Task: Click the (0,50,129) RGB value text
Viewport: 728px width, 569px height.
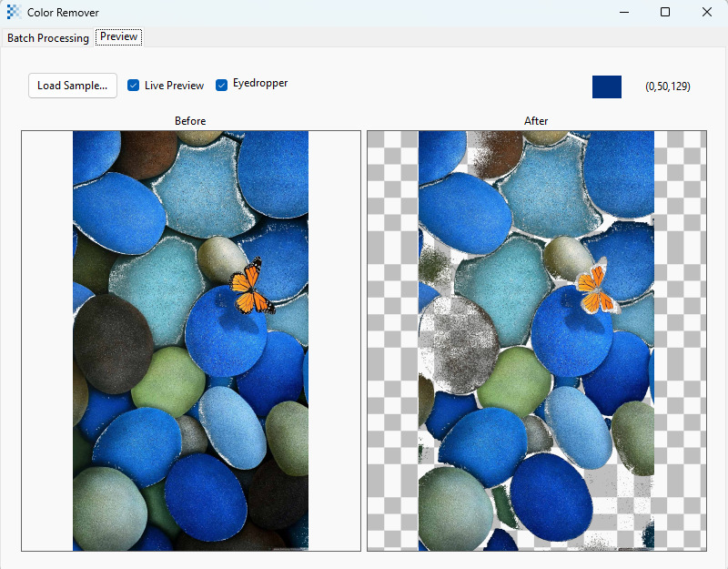Action: 668,86
